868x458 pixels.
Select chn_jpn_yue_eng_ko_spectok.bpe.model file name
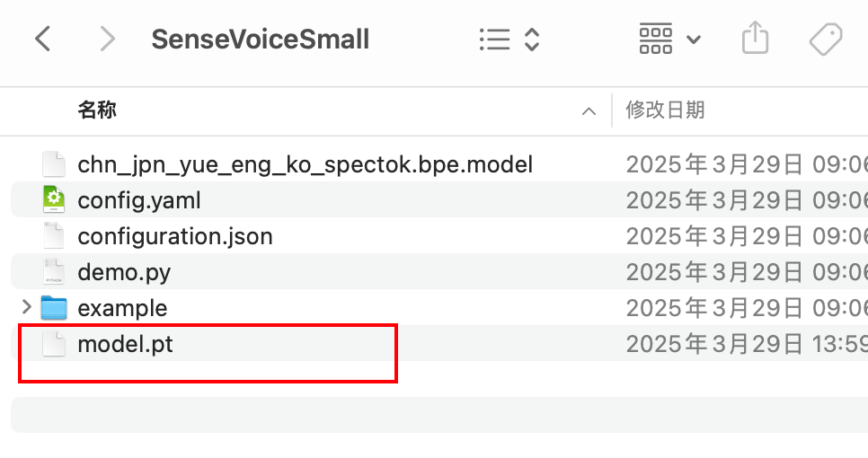pyautogui.click(x=306, y=164)
